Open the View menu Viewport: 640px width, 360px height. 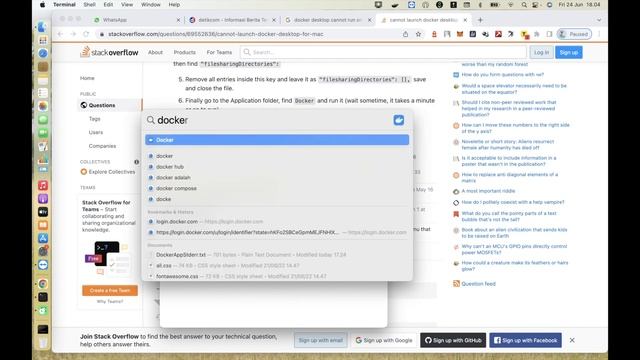pos(127,5)
